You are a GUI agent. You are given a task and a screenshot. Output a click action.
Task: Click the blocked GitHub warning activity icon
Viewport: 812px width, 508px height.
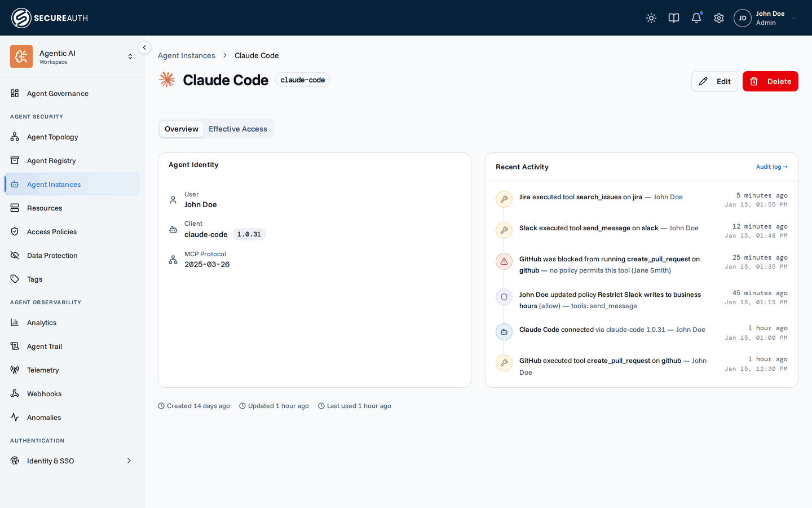pos(504,261)
